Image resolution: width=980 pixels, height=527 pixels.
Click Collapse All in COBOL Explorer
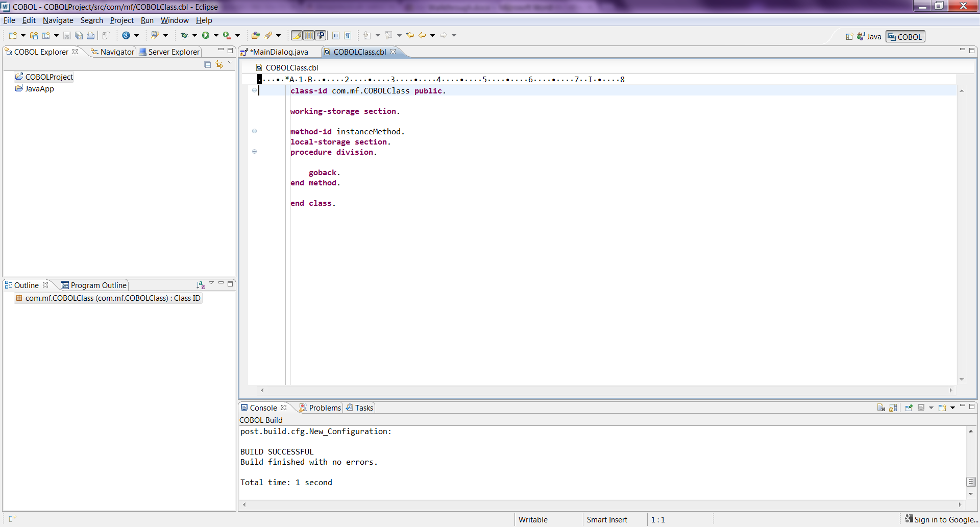pos(208,64)
